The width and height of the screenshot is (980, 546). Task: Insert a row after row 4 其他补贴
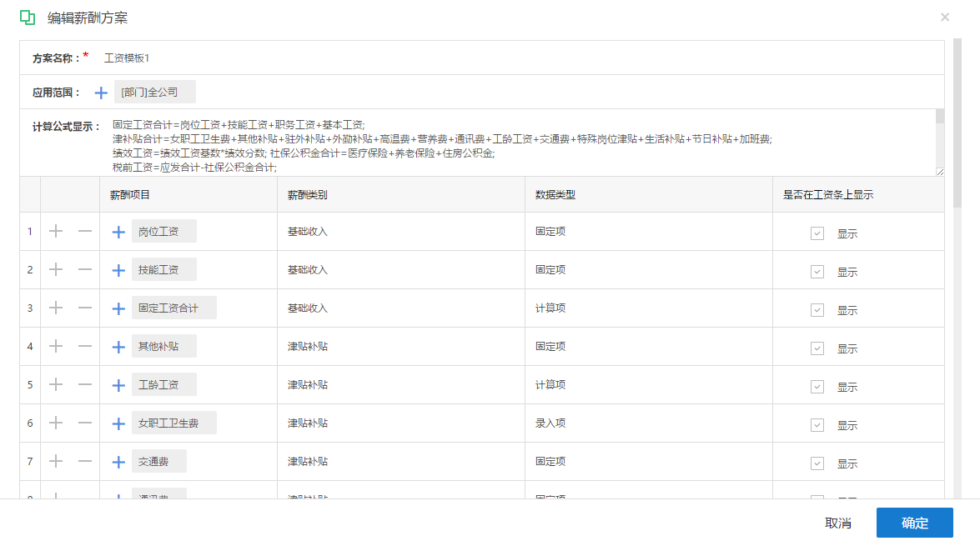(56, 346)
